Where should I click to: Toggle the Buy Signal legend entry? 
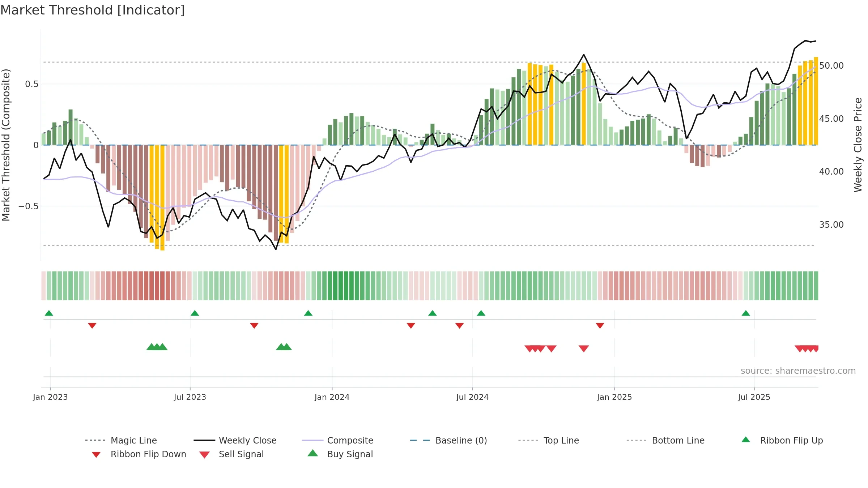point(340,454)
